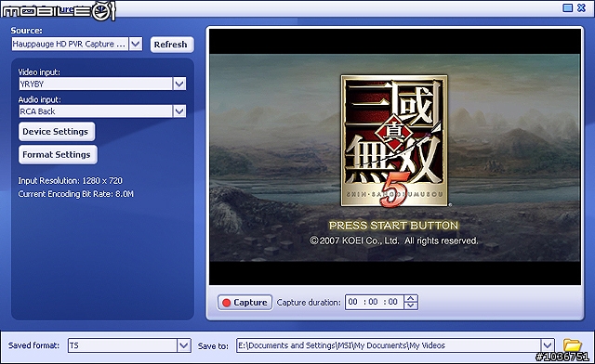This screenshot has width=595, height=364.
Task: Maximize the capture window
Action: pyautogui.click(x=567, y=7)
